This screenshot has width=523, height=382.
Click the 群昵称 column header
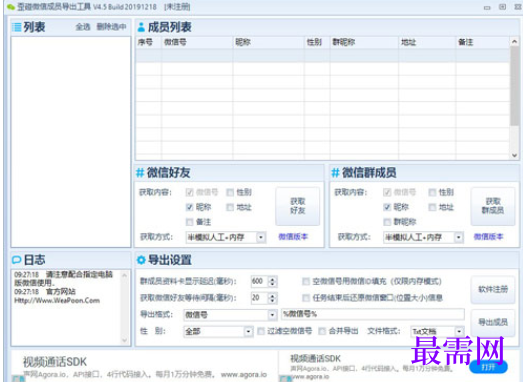coord(364,42)
